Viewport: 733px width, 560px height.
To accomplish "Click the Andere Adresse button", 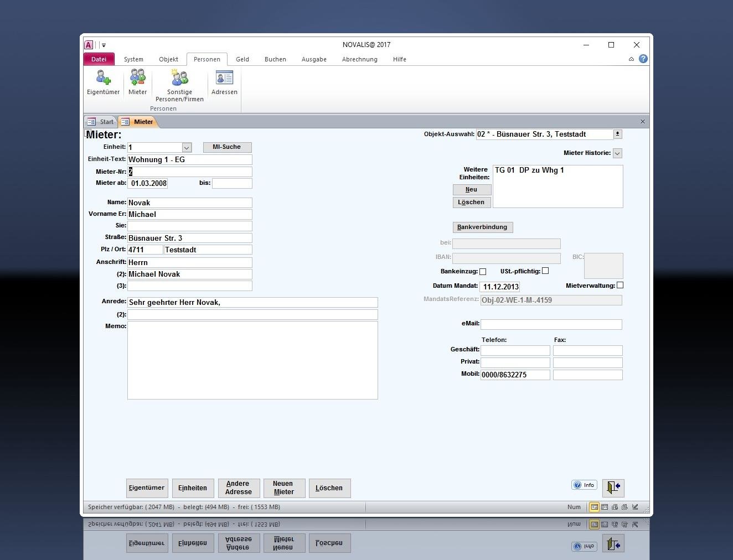I will tap(239, 488).
